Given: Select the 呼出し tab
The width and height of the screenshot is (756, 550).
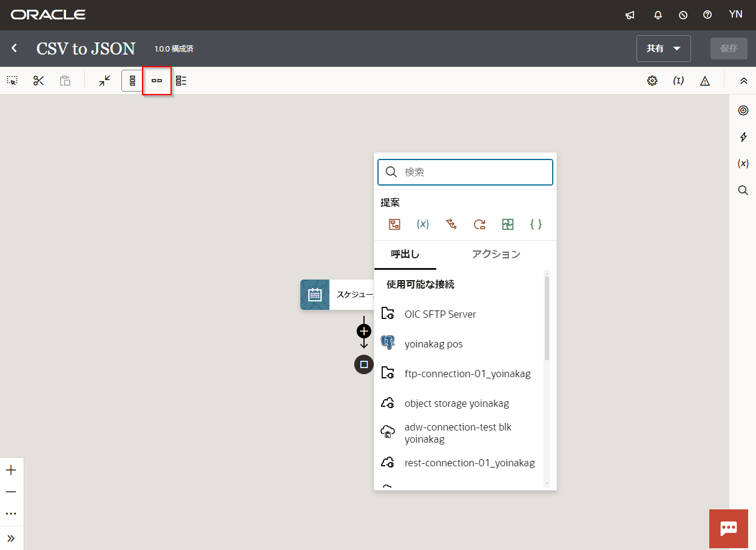Looking at the screenshot, I should coord(405,255).
